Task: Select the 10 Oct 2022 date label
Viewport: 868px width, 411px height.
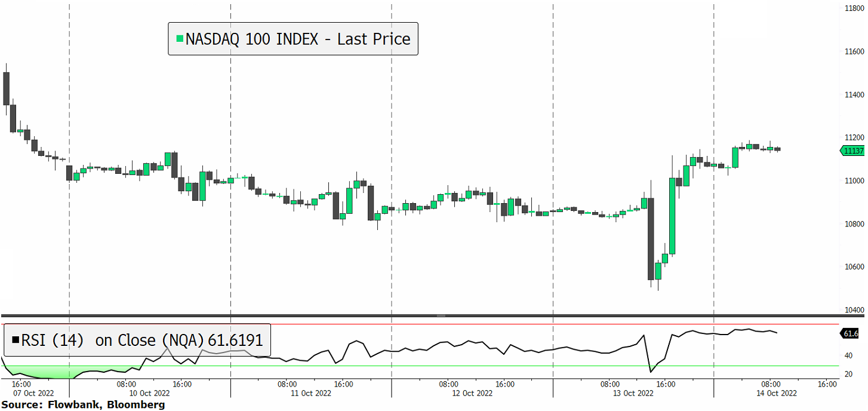Action: (x=150, y=393)
